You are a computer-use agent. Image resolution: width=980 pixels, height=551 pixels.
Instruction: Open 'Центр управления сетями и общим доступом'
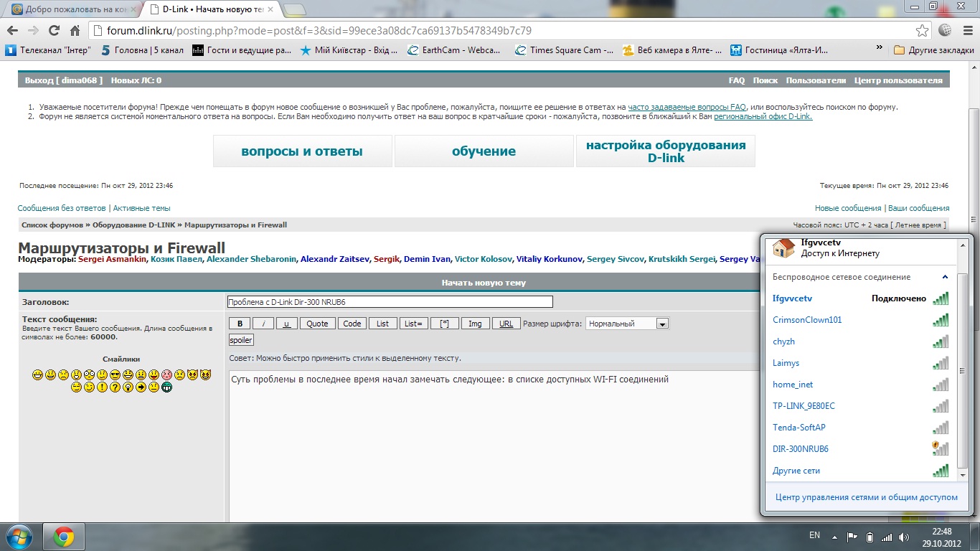point(866,497)
